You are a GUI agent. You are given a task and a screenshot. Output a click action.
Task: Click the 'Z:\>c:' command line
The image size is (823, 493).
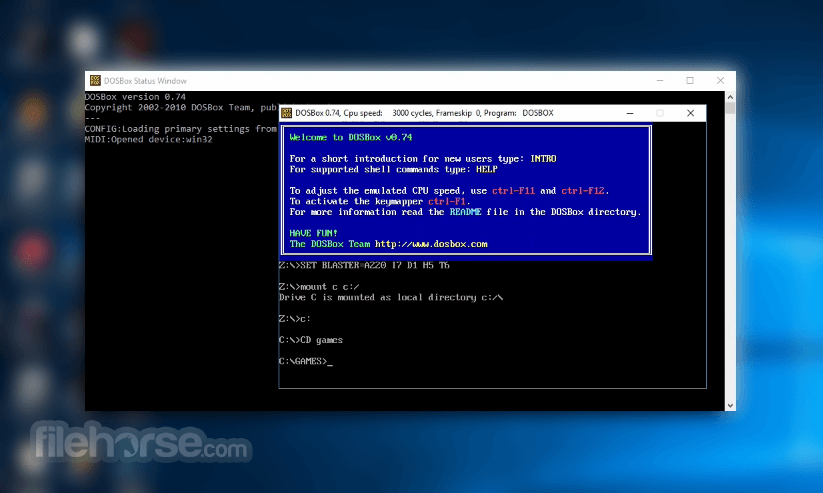(x=294, y=319)
